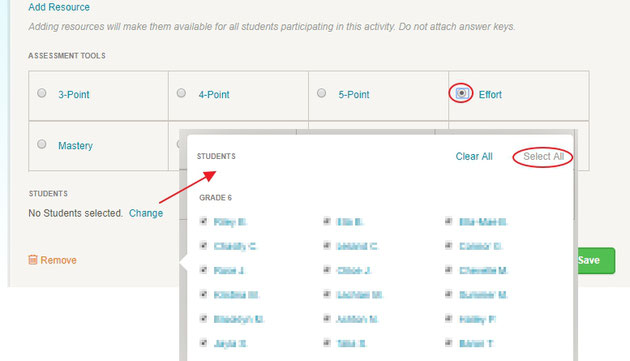The image size is (630, 361).
Task: Select the Effort radio button
Action: (461, 93)
